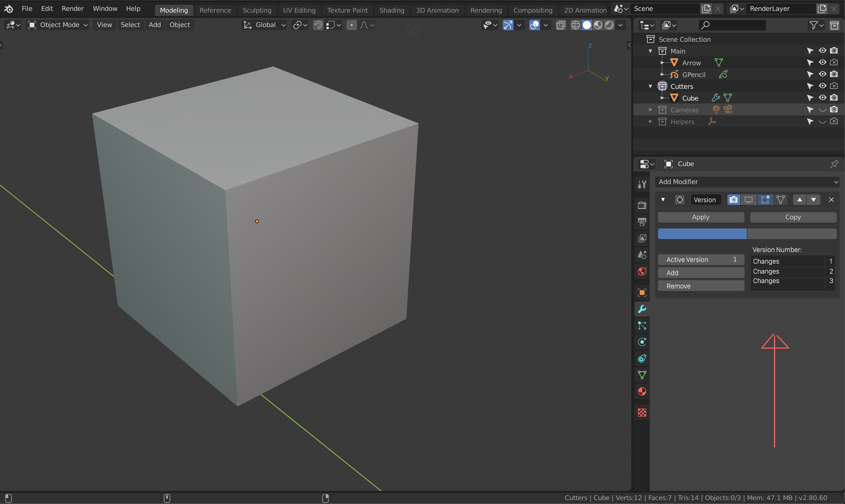The width and height of the screenshot is (845, 504).
Task: Adjust the Active Version value field
Action: coord(701,259)
